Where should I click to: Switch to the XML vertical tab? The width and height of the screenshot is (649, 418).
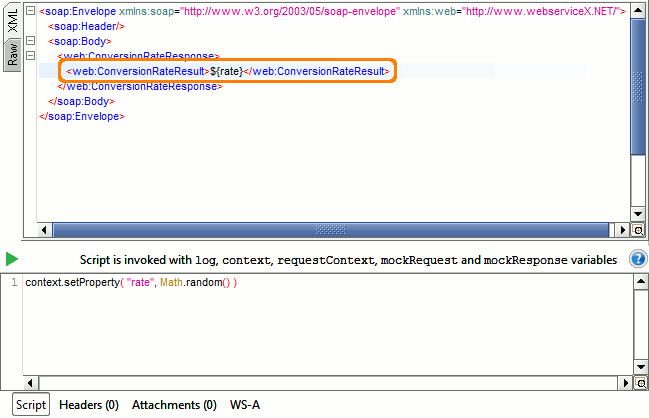click(x=12, y=20)
